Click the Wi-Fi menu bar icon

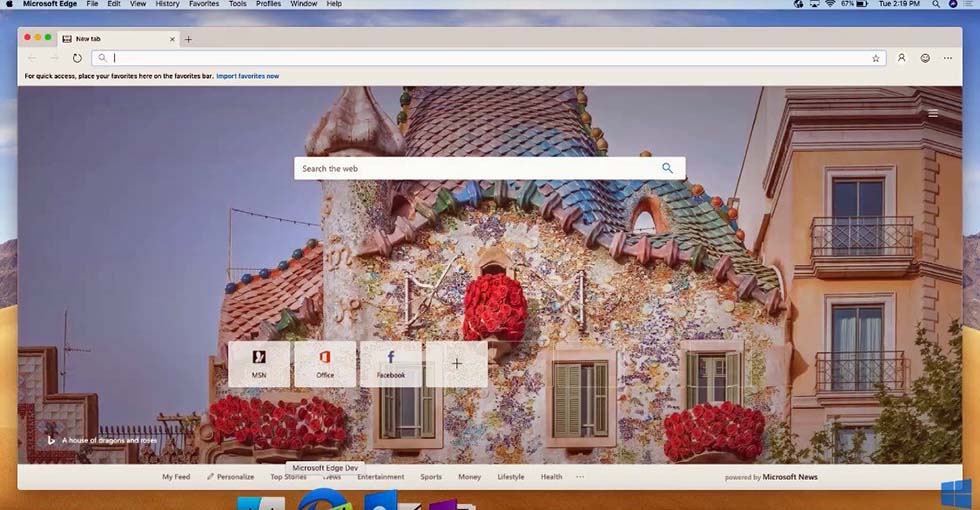(x=830, y=4)
